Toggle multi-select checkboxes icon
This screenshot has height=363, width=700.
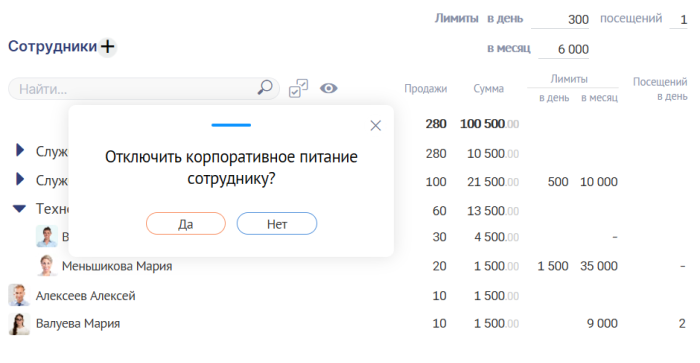[298, 88]
